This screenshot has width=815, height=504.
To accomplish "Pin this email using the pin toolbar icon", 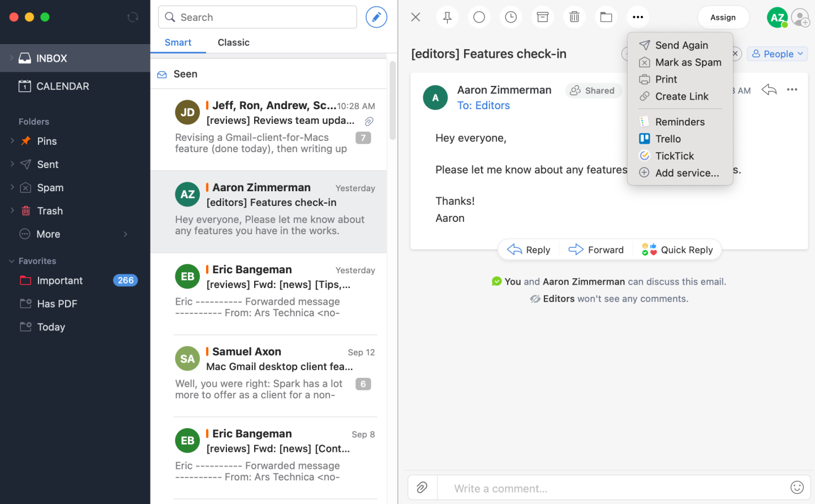I will pyautogui.click(x=447, y=17).
